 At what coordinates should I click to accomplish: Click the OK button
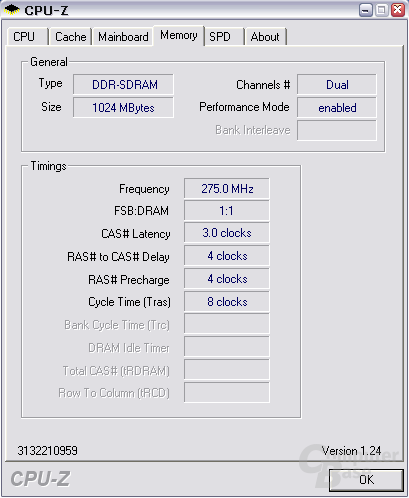click(366, 480)
